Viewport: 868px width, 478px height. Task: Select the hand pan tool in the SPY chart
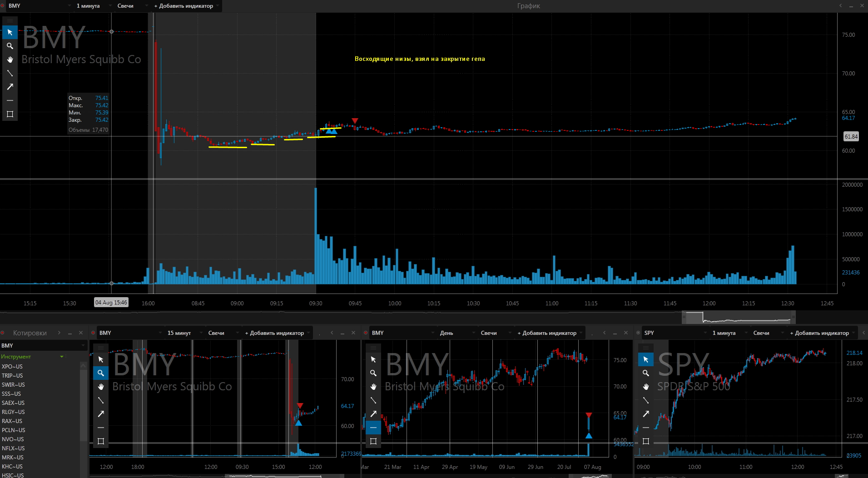coord(646,387)
